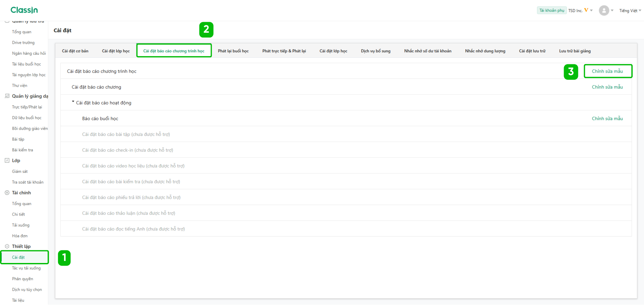Viewport: 644px width, 305px height.
Task: Open Giám sát in the sidebar
Action: pyautogui.click(x=20, y=172)
